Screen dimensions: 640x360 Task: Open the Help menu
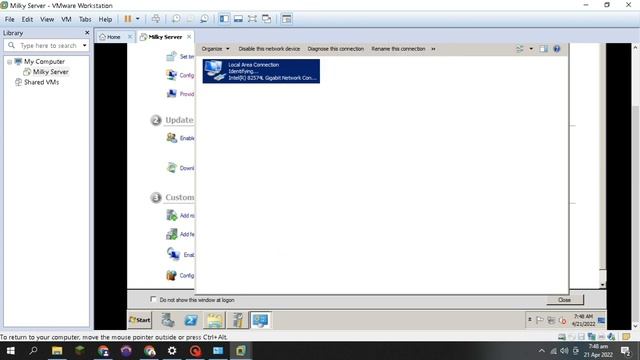point(105,19)
